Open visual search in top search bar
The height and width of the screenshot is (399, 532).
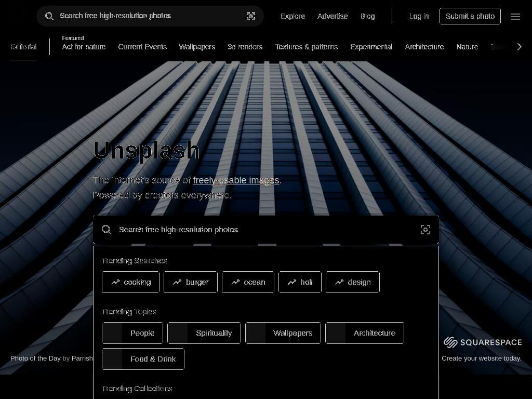251,16
